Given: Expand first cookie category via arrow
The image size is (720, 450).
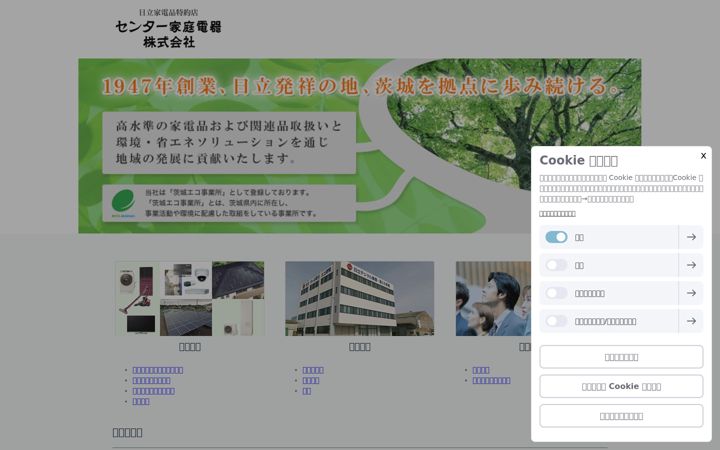Looking at the screenshot, I should 691,237.
